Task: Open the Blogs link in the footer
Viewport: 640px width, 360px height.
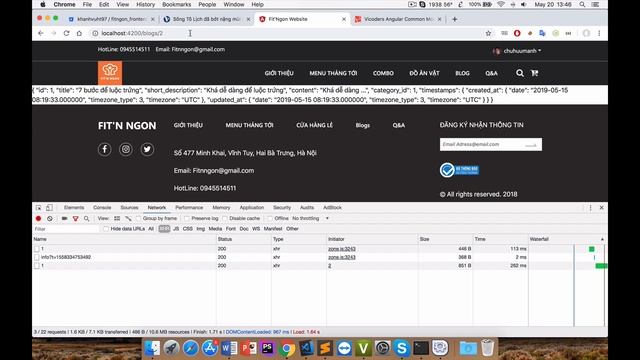Action: tap(362, 125)
